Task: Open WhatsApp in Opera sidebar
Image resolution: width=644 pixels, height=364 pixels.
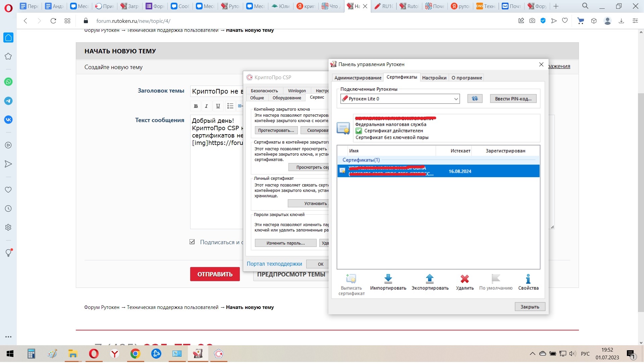Action: 8,82
